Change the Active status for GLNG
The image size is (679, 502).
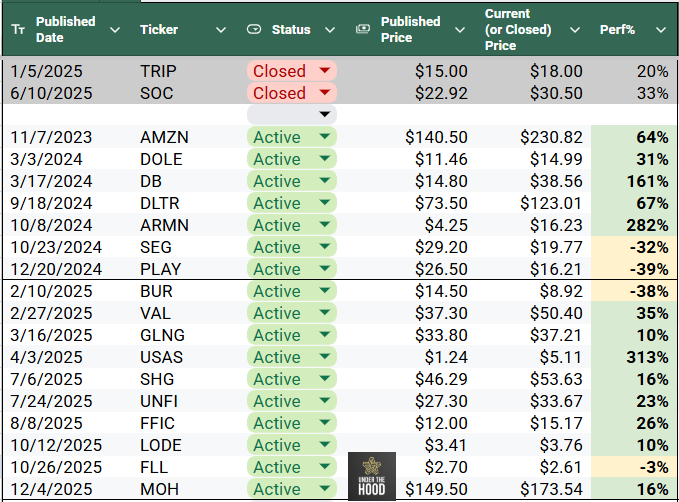point(292,335)
